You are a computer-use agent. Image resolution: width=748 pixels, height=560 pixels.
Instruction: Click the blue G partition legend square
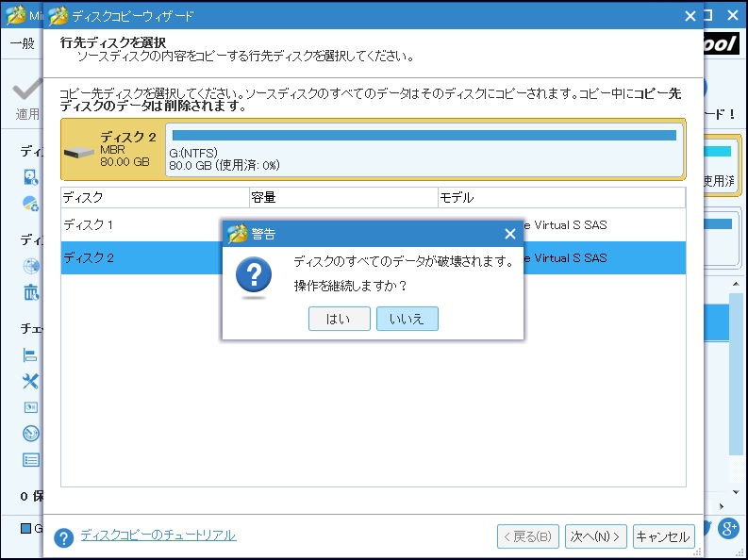point(25,528)
